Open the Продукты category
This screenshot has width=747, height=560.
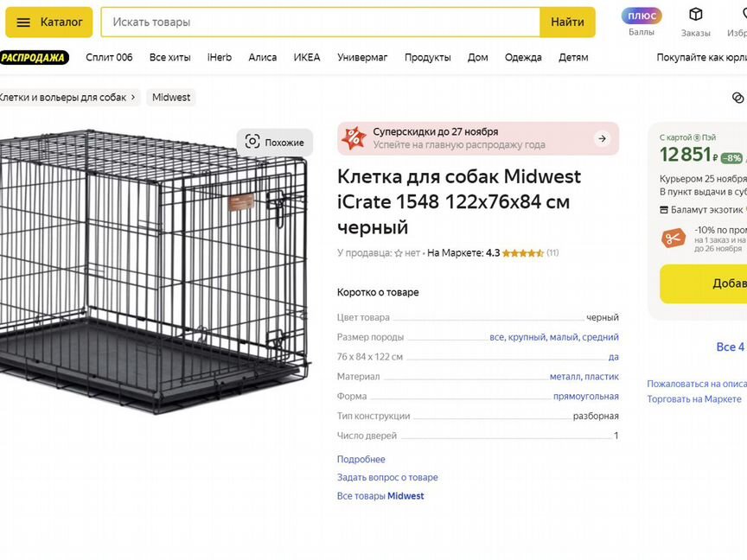[x=428, y=58]
